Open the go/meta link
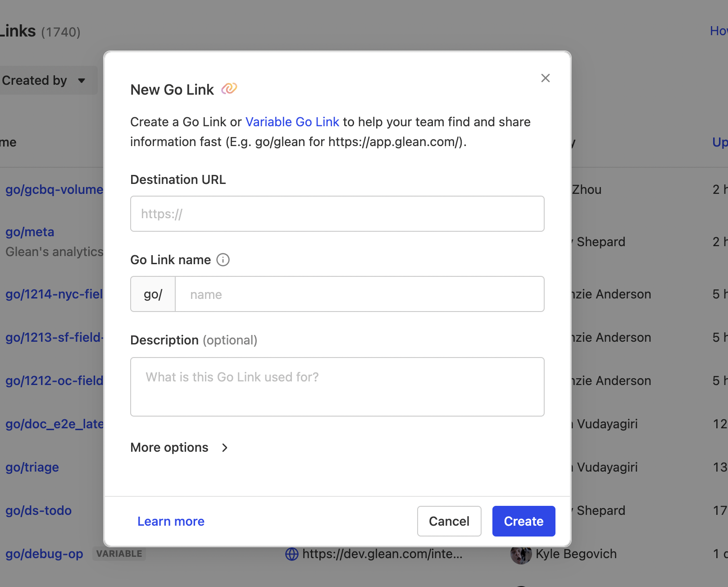This screenshot has height=587, width=728. coord(30,232)
